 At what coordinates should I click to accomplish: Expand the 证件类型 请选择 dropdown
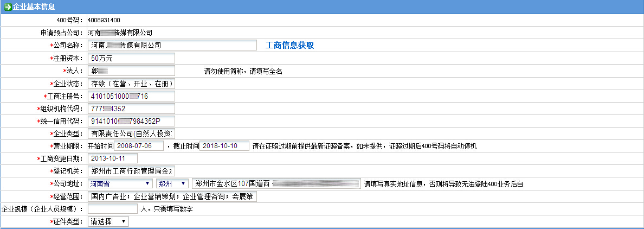click(108, 221)
